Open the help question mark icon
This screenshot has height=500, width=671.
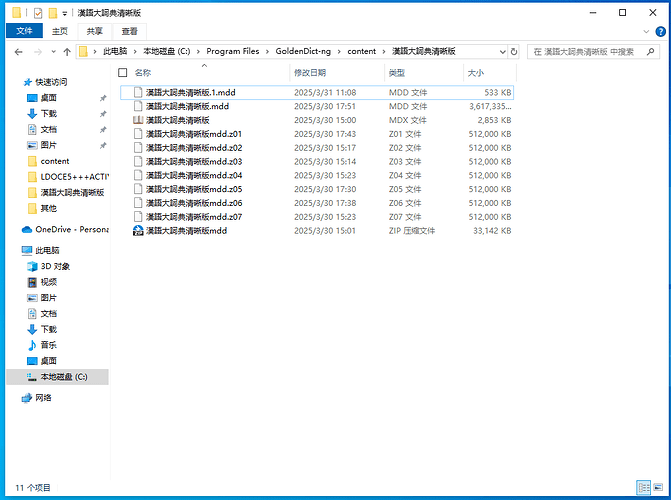(x=661, y=31)
